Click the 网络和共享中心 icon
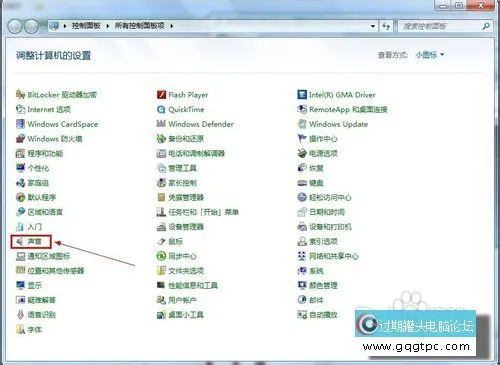Viewport: 500px width, 365px height. (302, 256)
